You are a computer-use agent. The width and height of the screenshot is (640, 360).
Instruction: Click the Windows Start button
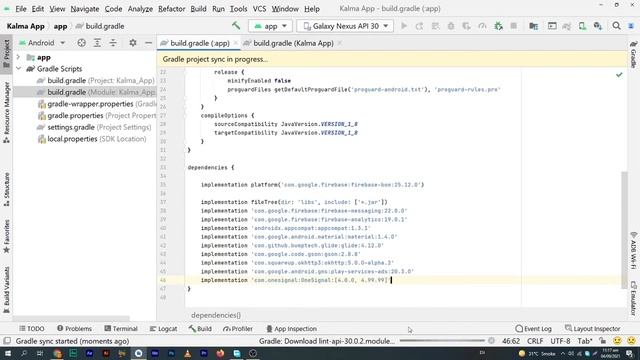coord(7,353)
